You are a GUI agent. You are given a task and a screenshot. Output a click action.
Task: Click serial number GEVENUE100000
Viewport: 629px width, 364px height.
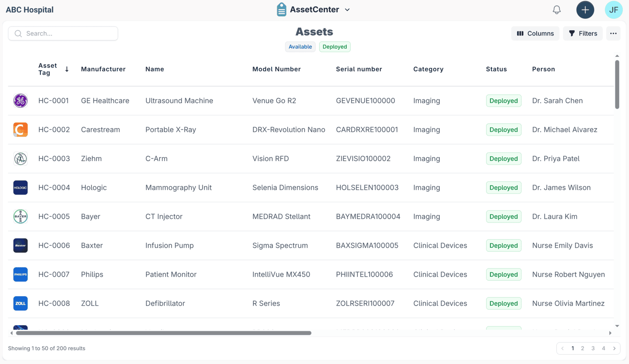[x=366, y=101]
